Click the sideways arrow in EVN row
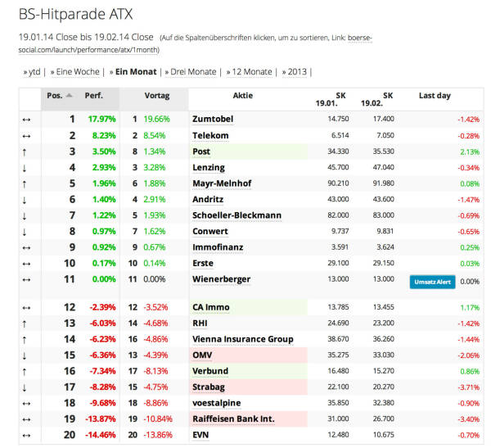The width and height of the screenshot is (491, 448). point(25,434)
